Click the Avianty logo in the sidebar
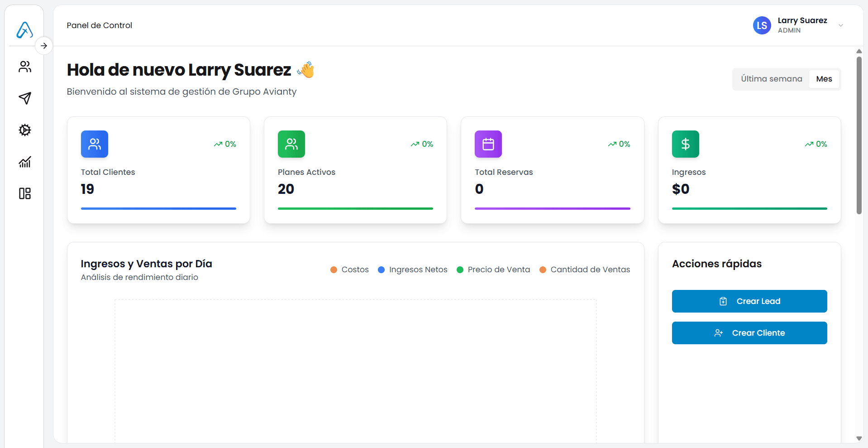868x448 pixels. [x=24, y=30]
